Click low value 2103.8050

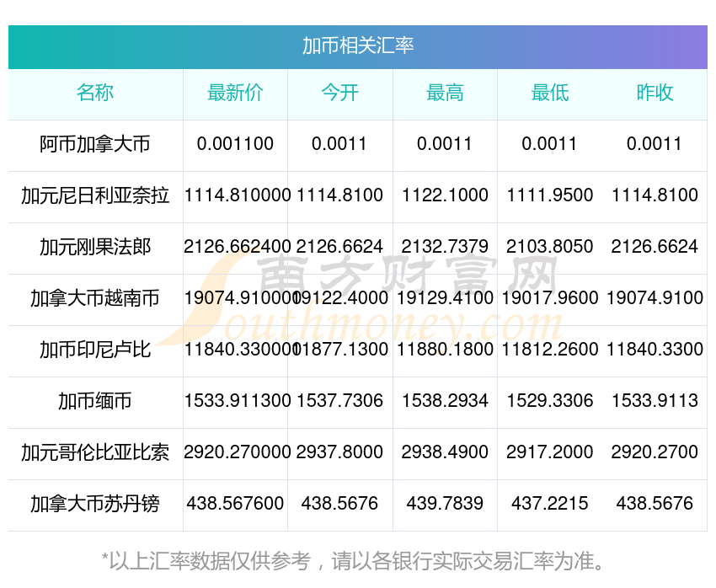point(550,247)
